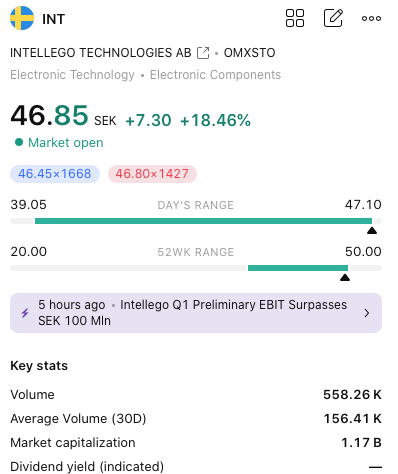Click the blue bid pill 46.45×1668

pos(55,174)
